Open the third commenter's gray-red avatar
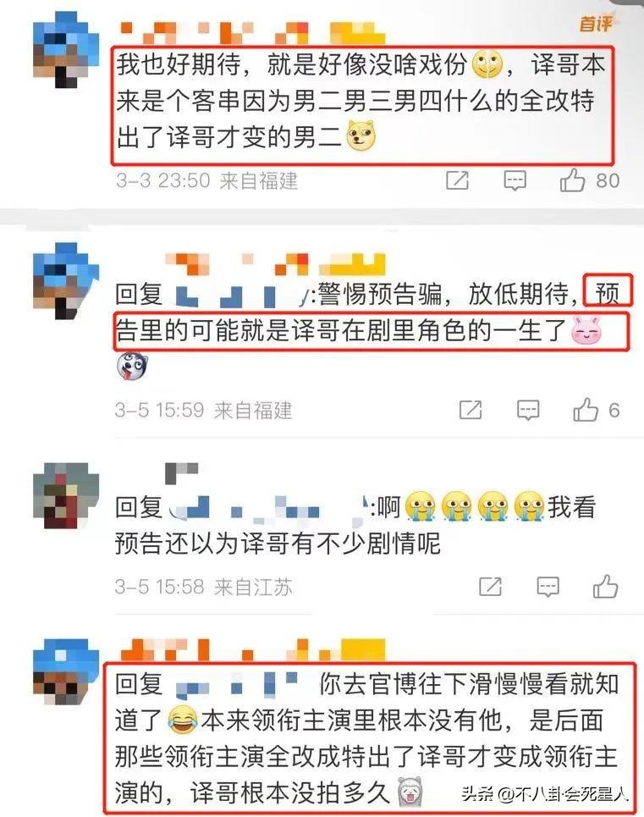This screenshot has height=817, width=644. [x=66, y=495]
